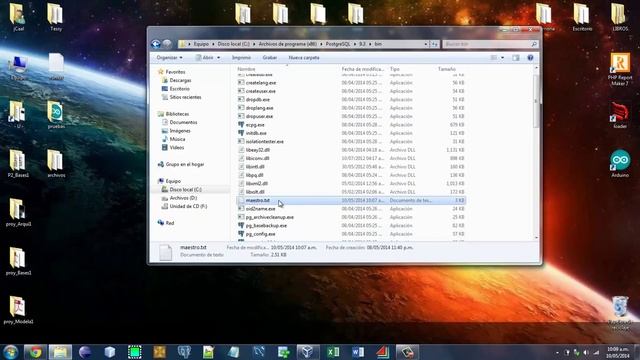Create a folder with Nueva carpeta
Image resolution: width=640 pixels, height=360 pixels.
click(x=304, y=58)
